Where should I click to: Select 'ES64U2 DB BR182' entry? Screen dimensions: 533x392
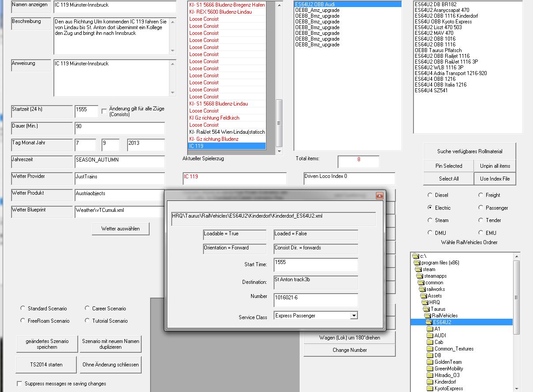click(x=435, y=4)
